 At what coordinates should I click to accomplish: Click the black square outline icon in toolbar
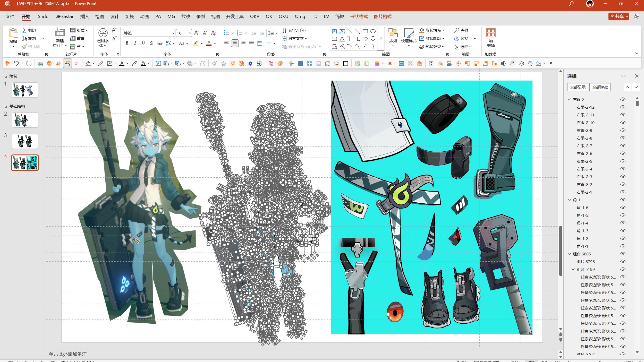pyautogui.click(x=346, y=64)
